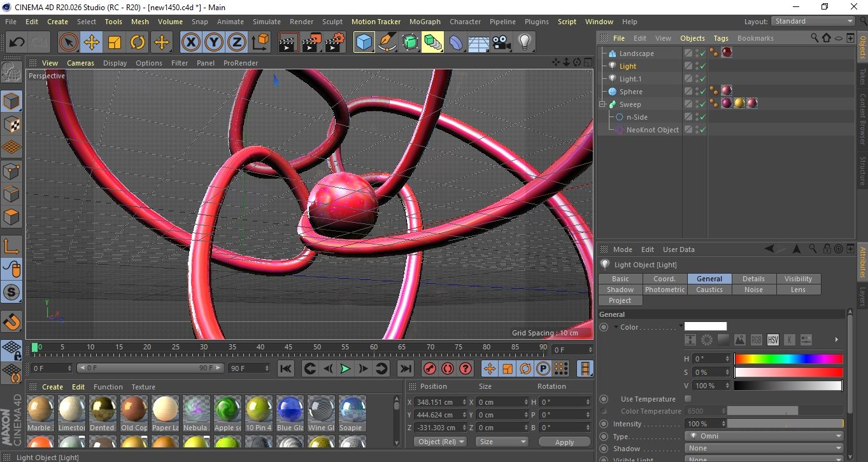Image resolution: width=868 pixels, height=462 pixels.
Task: Toggle the Sphere layer checkbox in Objects
Action: [x=688, y=92]
